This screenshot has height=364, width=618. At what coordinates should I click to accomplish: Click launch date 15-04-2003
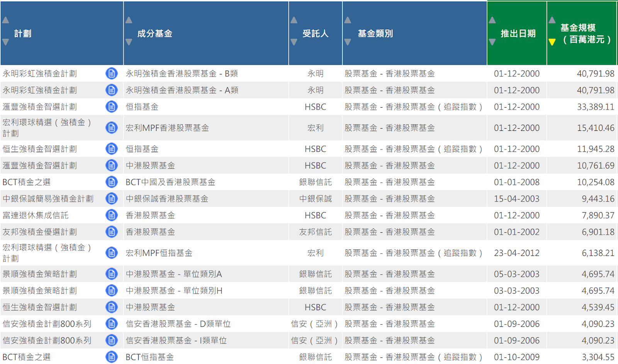[517, 198]
